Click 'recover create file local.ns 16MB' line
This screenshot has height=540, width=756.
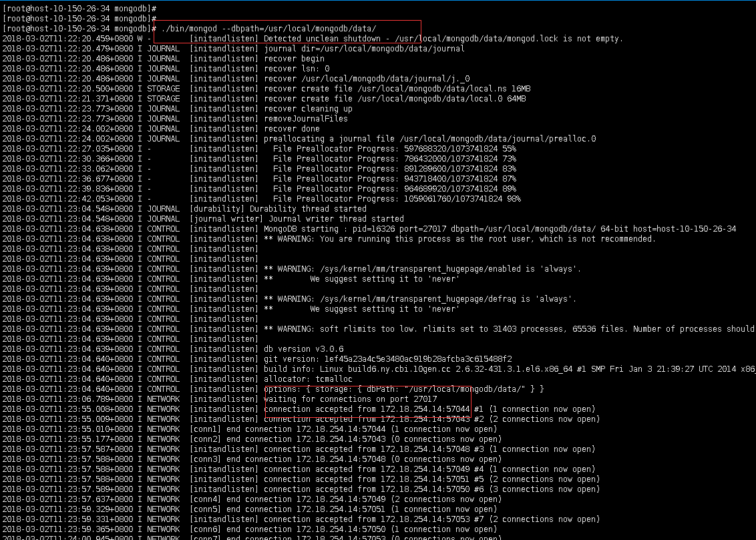click(266, 89)
